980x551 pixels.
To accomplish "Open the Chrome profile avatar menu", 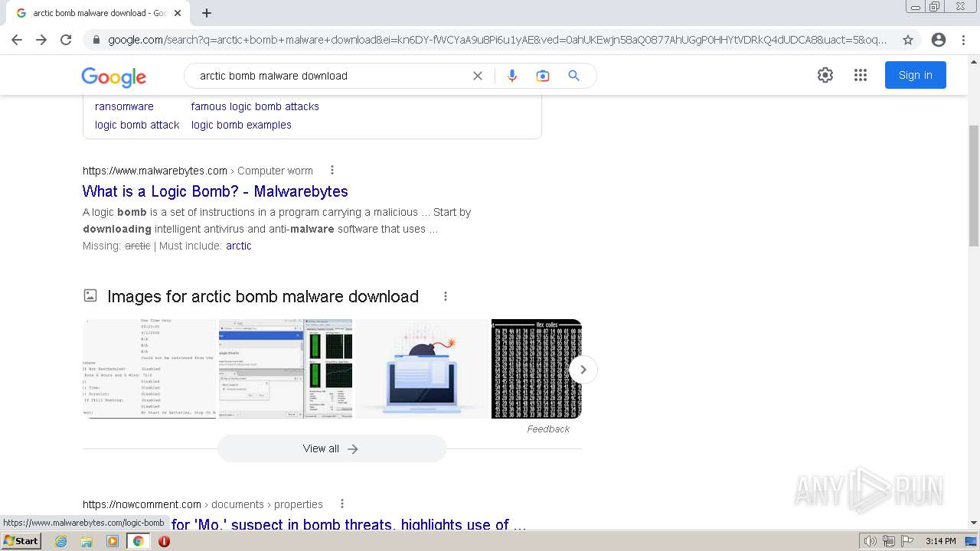I will coord(939,40).
